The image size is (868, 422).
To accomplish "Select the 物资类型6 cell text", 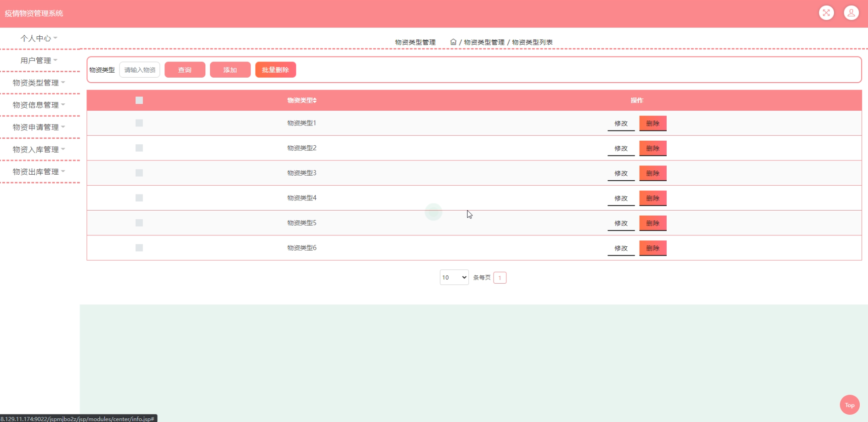I will (x=302, y=248).
